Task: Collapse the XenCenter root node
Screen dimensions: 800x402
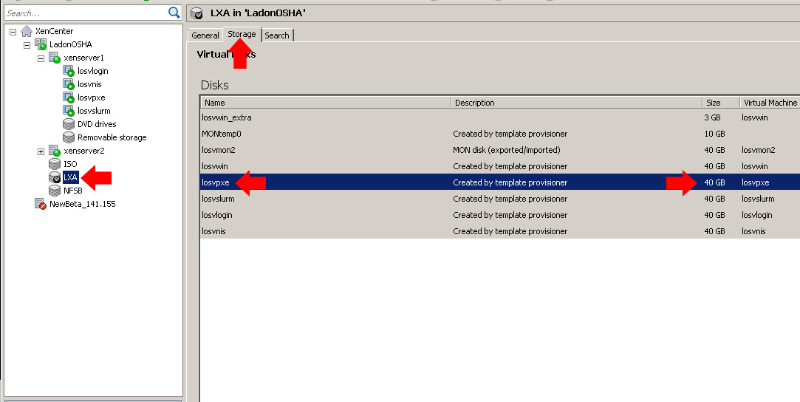Action: pos(12,32)
